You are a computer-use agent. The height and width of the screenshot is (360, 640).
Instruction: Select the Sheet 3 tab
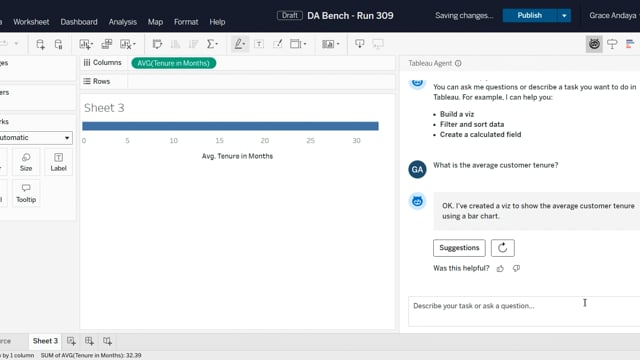[45, 341]
